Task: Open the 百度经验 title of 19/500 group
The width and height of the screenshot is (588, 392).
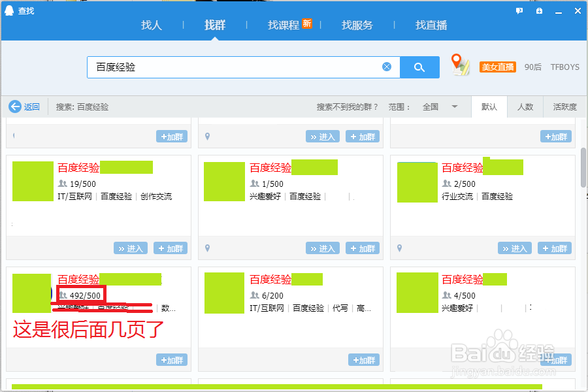Action: pyautogui.click(x=78, y=168)
